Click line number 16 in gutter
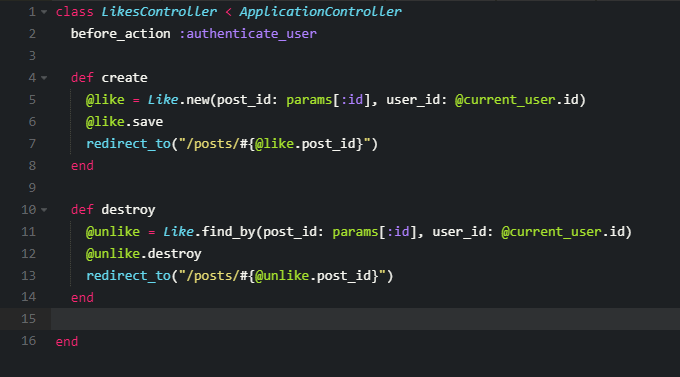This screenshot has height=377, width=680. coord(29,341)
